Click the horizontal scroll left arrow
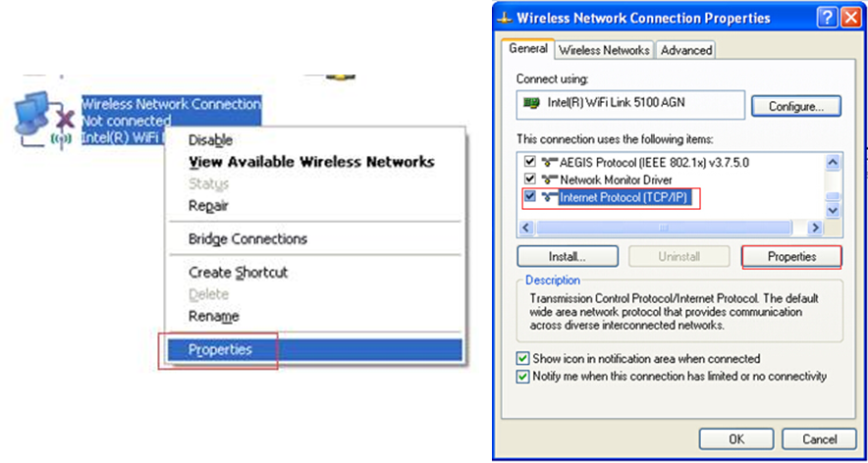 526,228
